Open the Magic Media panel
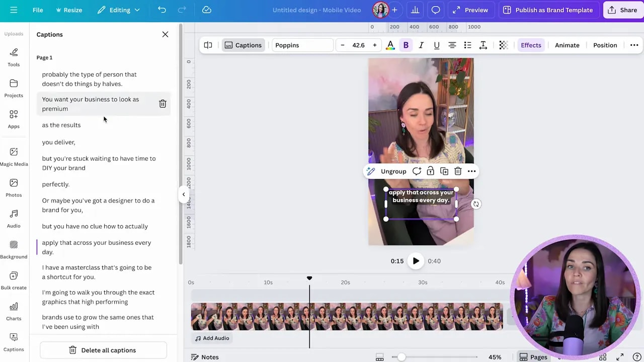This screenshot has width=644, height=362. coord(14,156)
